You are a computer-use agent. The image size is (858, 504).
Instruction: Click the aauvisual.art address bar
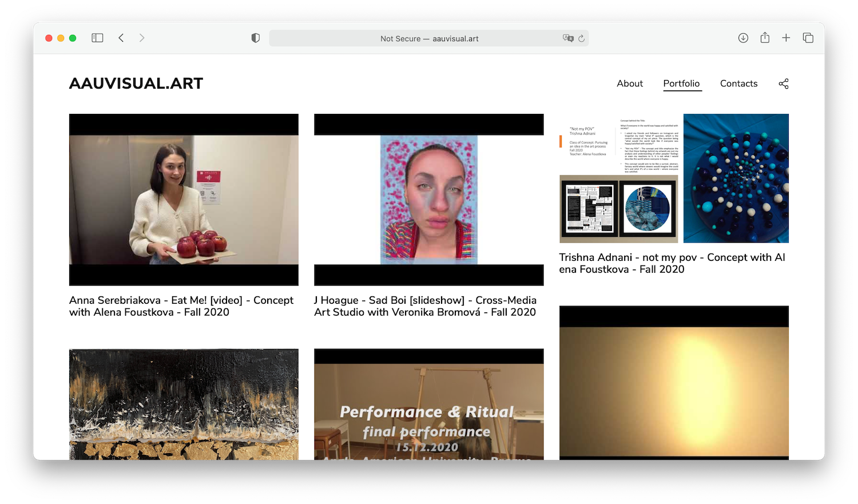click(429, 38)
